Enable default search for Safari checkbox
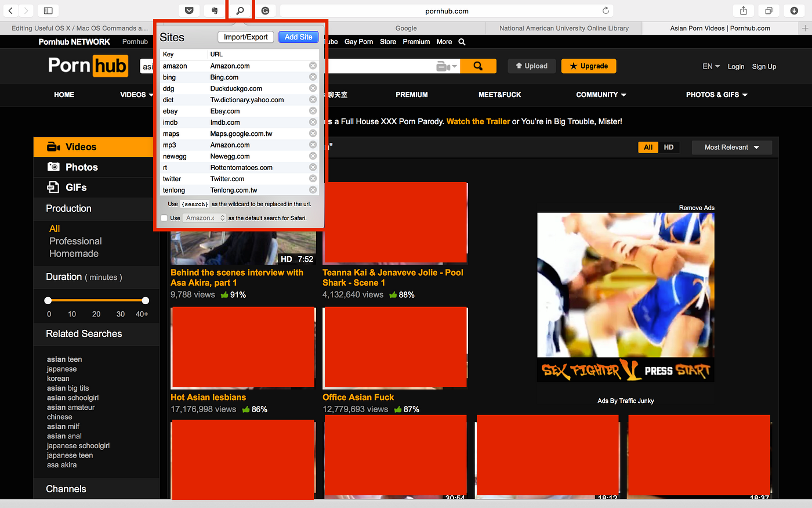 tap(164, 218)
